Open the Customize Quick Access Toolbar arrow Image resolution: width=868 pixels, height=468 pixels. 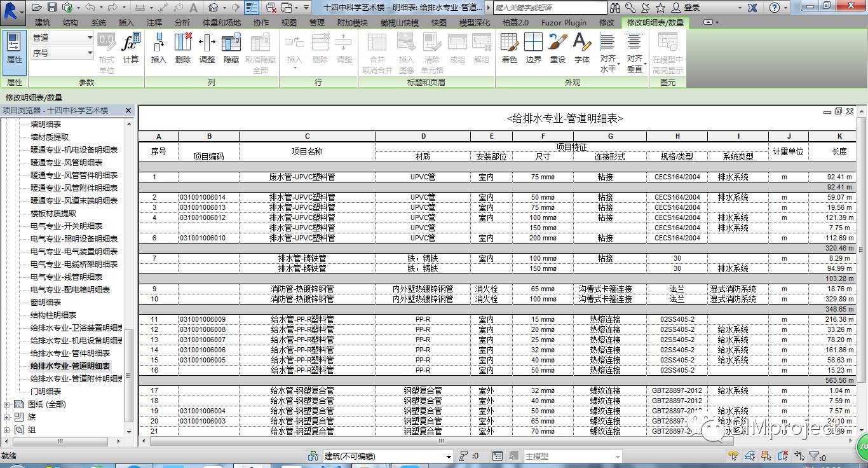click(306, 8)
